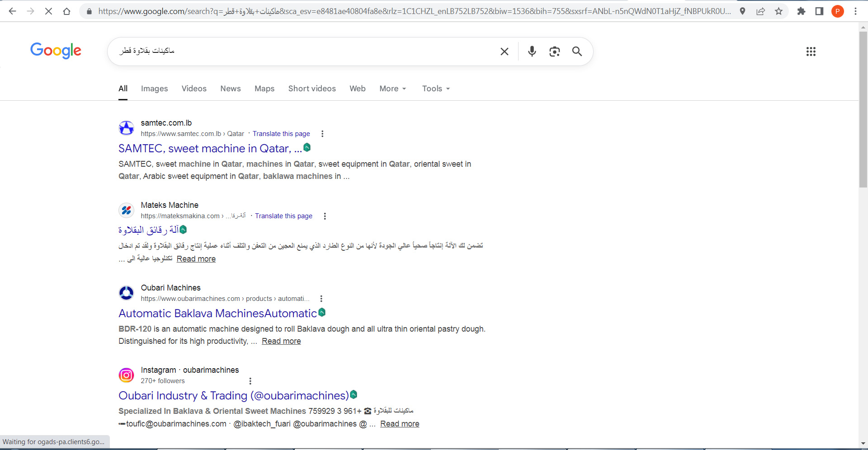Image resolution: width=868 pixels, height=450 pixels.
Task: Open the profile avatar P menu
Action: [837, 11]
